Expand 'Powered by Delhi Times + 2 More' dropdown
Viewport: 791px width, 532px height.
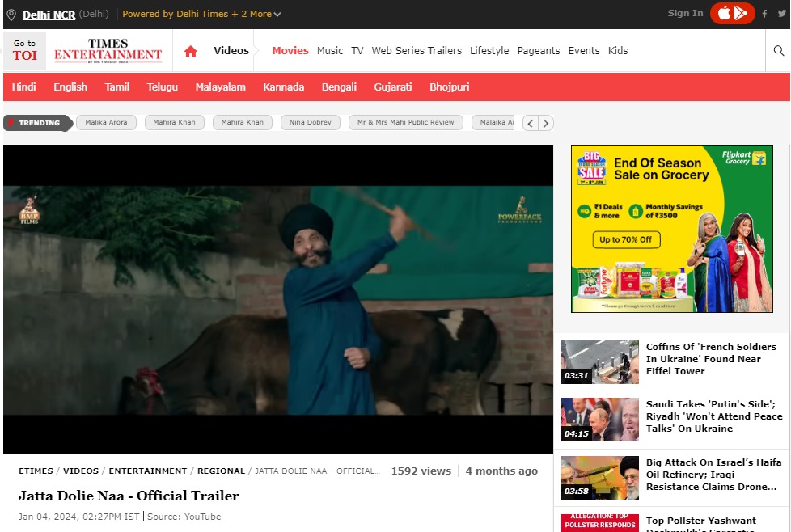point(201,14)
